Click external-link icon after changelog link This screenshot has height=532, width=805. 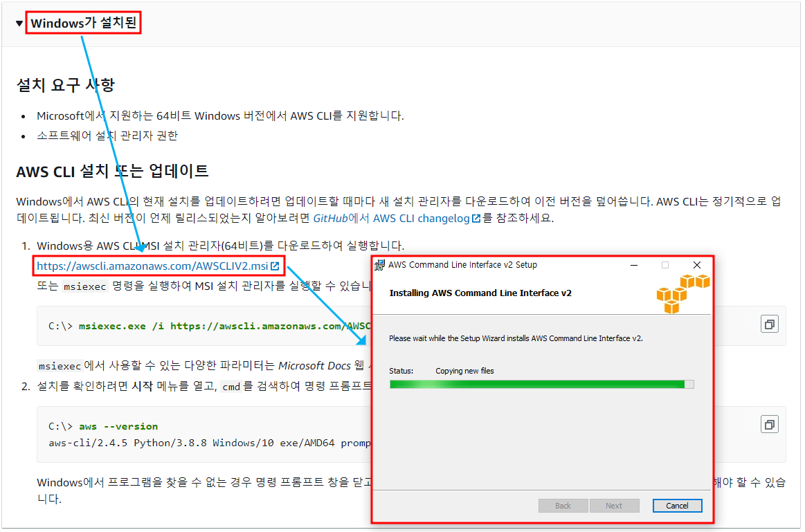(x=476, y=219)
